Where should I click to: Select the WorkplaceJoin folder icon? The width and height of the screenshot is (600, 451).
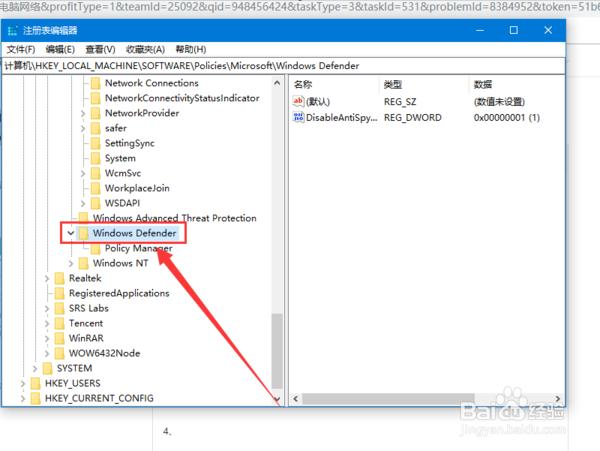96,188
